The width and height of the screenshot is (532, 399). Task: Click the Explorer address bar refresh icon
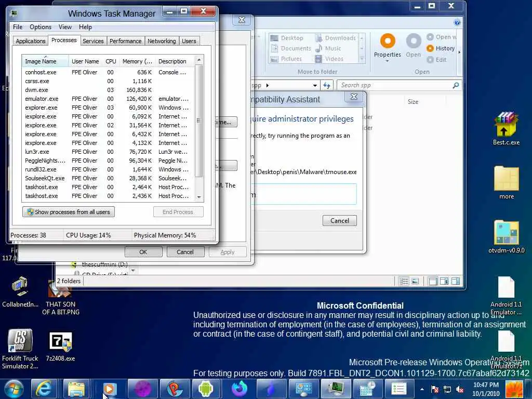coord(327,85)
